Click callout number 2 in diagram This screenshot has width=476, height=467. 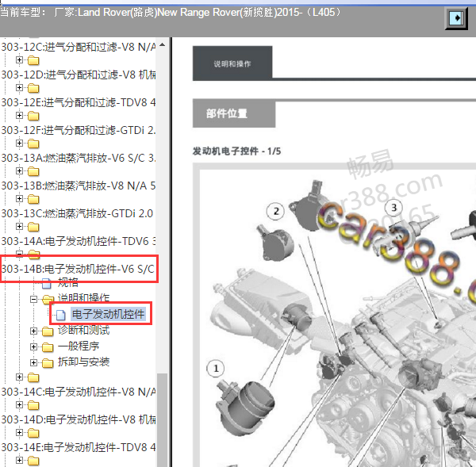pyautogui.click(x=275, y=211)
